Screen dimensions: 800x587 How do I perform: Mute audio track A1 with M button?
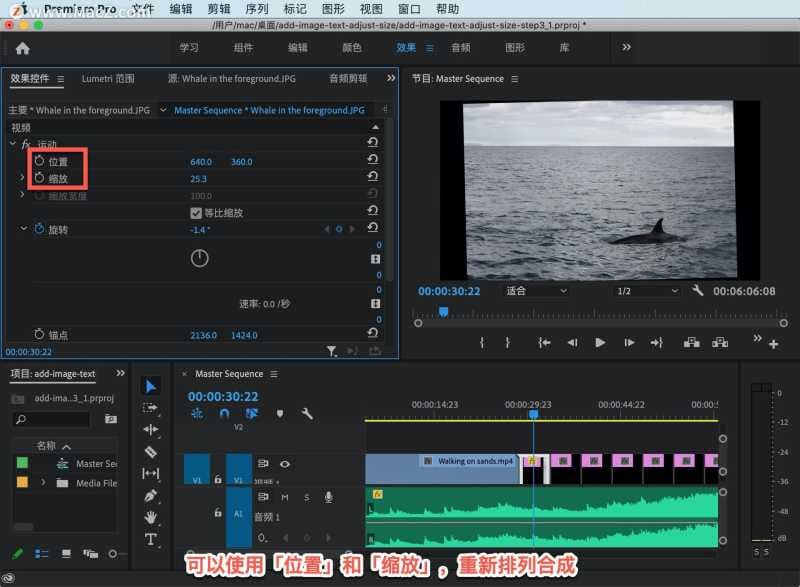(285, 497)
